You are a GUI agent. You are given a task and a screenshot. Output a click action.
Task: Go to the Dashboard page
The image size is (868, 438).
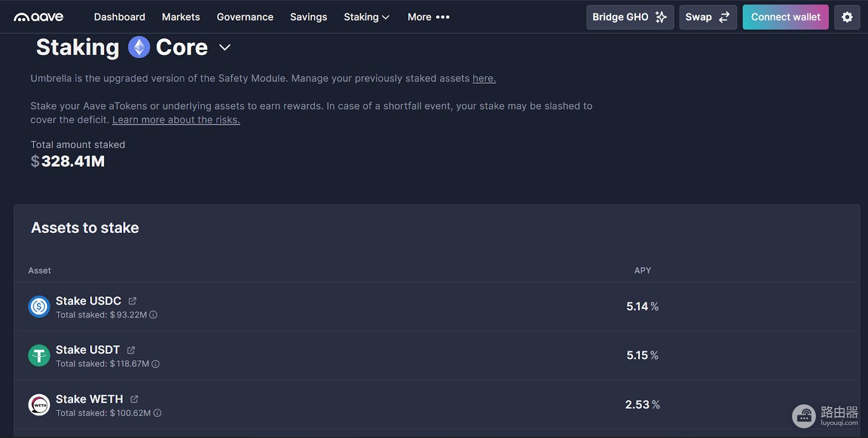[x=119, y=17]
